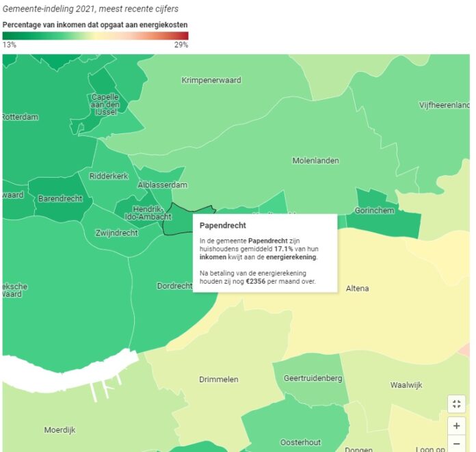Select the Krimpenerwaard municipality
This screenshot has width=476, height=452.
click(x=211, y=80)
